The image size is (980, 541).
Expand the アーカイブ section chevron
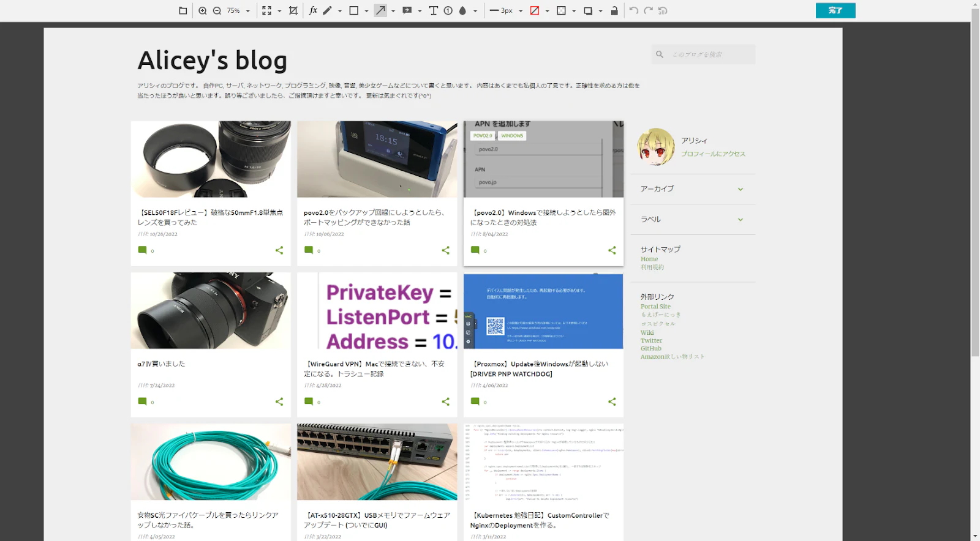(741, 189)
